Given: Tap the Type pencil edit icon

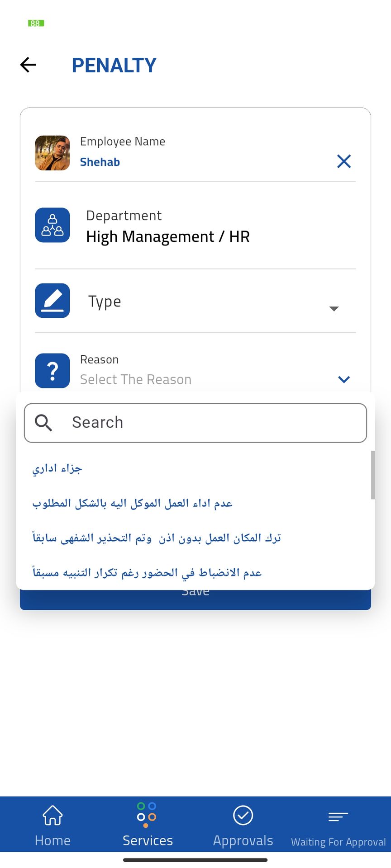Looking at the screenshot, I should pyautogui.click(x=52, y=301).
